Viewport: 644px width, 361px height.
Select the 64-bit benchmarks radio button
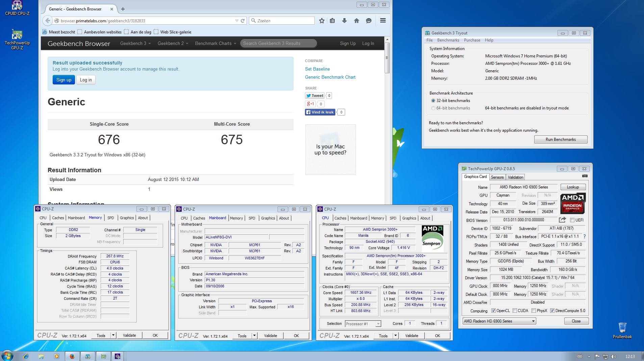coord(433,108)
